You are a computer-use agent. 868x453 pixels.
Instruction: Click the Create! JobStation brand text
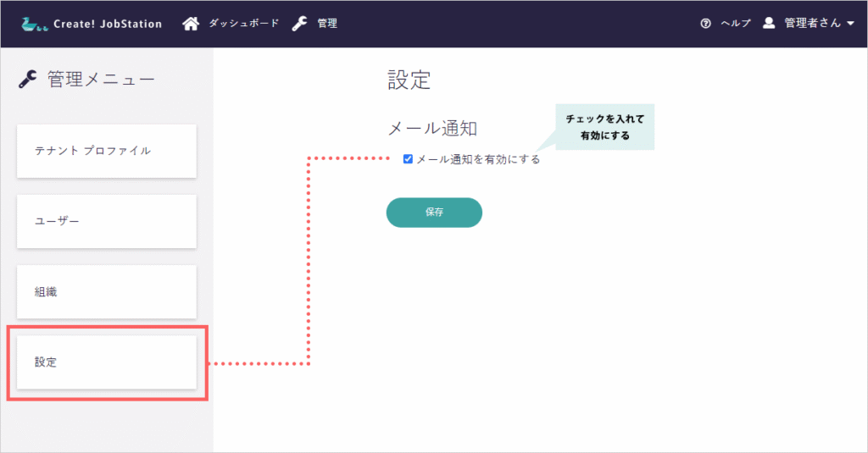pyautogui.click(x=108, y=24)
